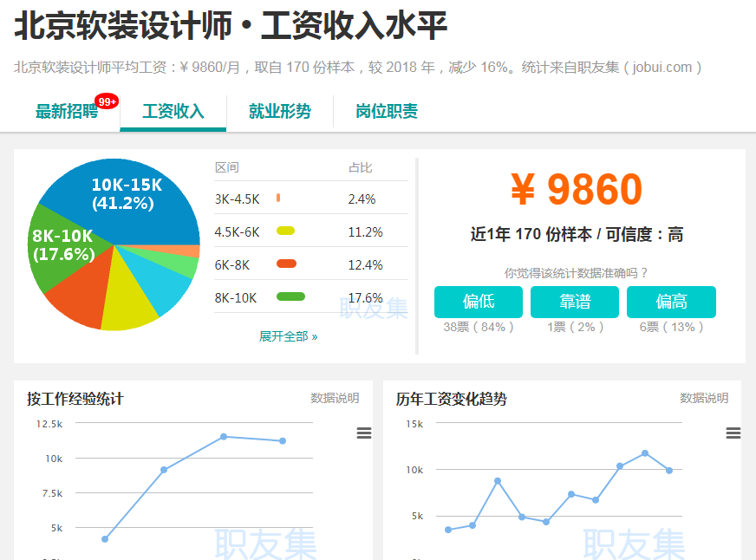Click the 1票（2%） vote count
This screenshot has width=756, height=560.
[x=575, y=327]
